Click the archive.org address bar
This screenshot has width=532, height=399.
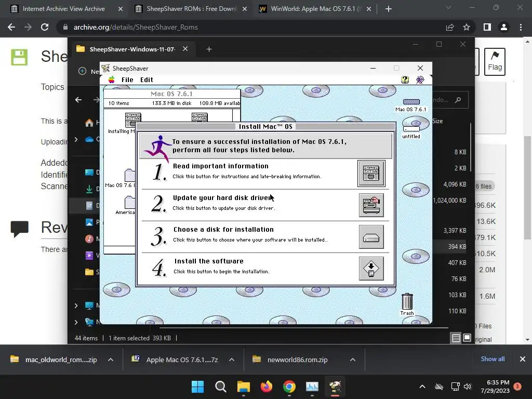[x=251, y=27]
